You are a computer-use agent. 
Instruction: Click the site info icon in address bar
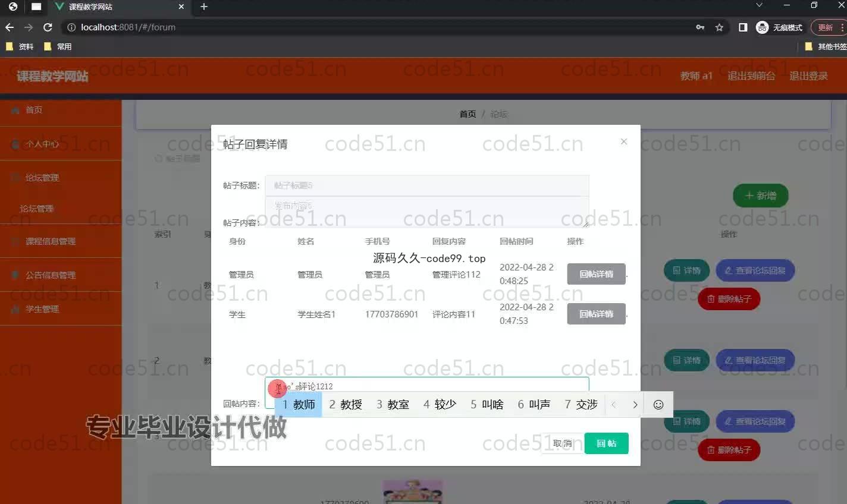71,27
